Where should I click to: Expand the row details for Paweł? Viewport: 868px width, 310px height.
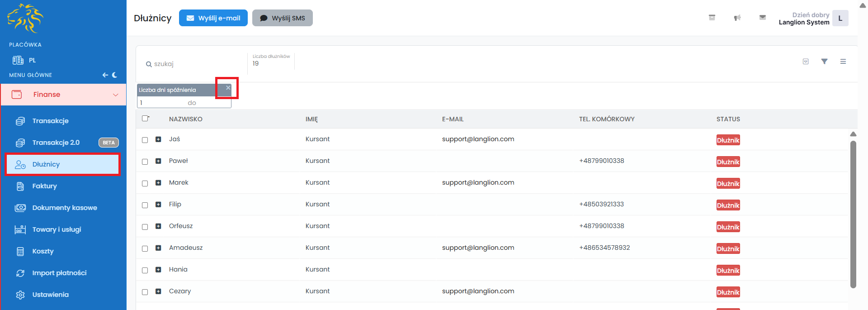click(158, 161)
